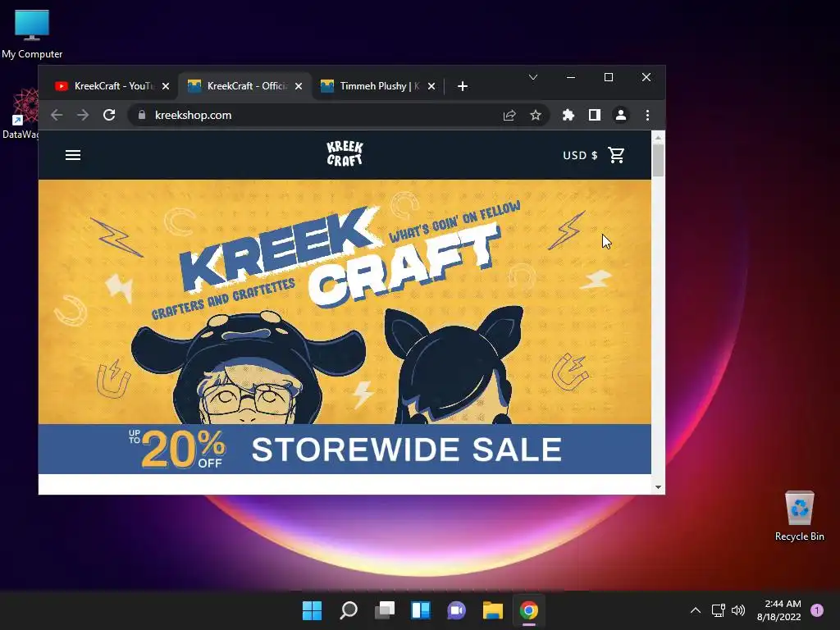Click the network tray icon
This screenshot has height=630, width=840.
pyautogui.click(x=719, y=610)
